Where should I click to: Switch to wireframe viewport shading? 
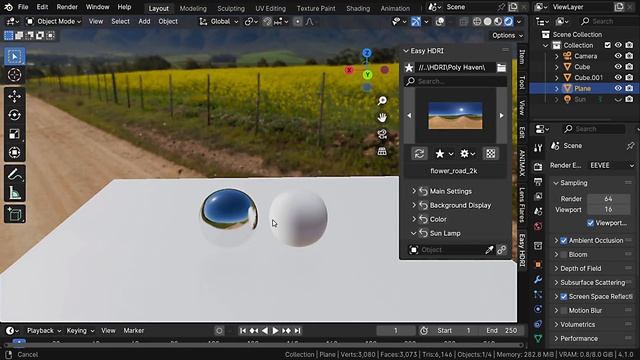[x=477, y=21]
